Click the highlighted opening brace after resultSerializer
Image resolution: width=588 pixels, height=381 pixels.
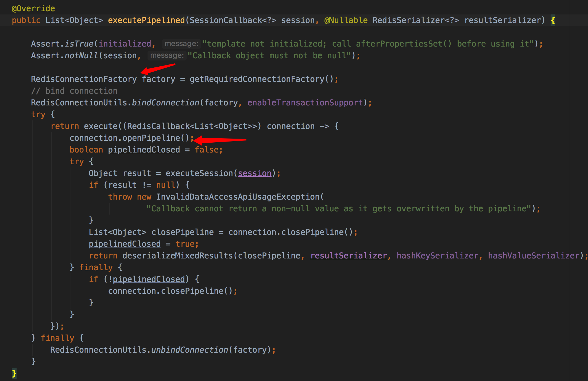[553, 20]
